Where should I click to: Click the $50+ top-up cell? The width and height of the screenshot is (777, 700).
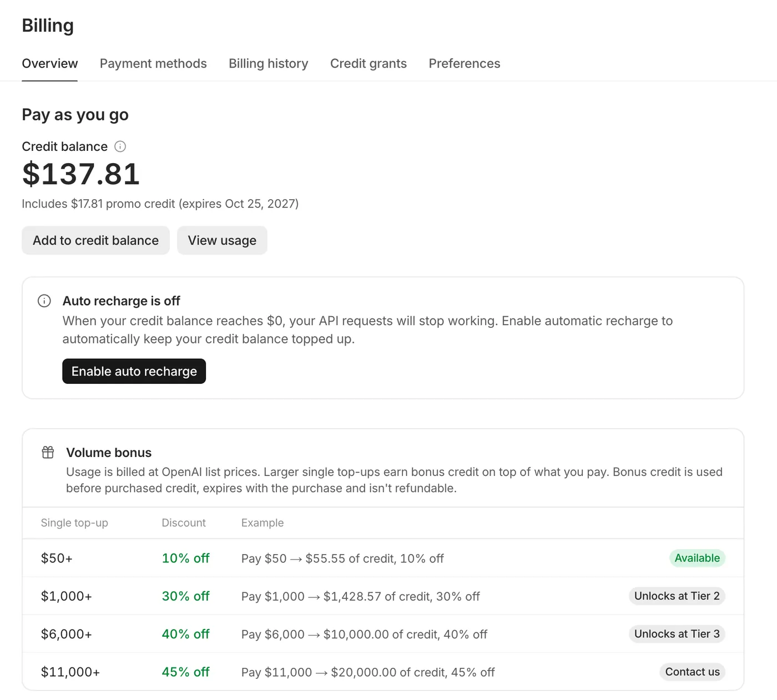pyautogui.click(x=57, y=558)
